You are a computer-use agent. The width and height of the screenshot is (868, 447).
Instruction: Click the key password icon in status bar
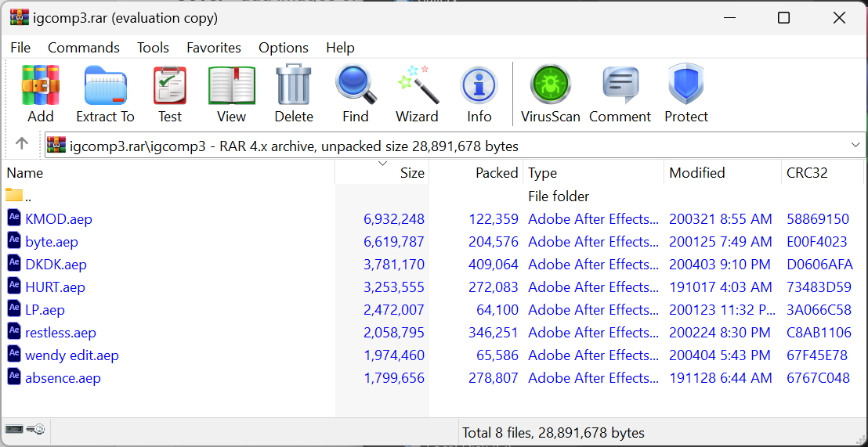click(x=35, y=429)
